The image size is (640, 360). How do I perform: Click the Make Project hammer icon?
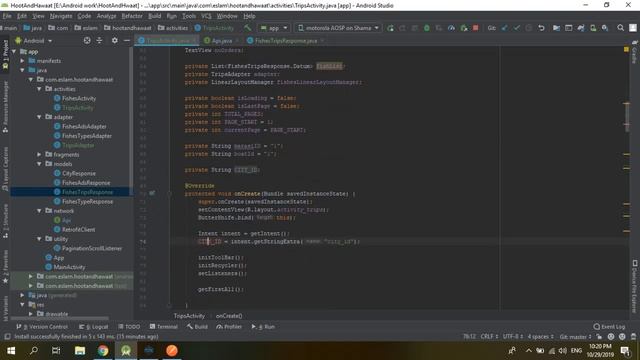(x=247, y=28)
